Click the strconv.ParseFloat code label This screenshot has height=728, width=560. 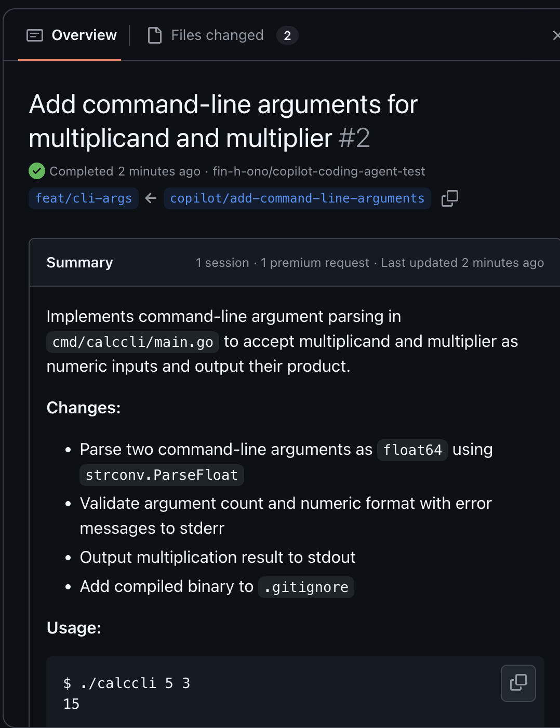[x=162, y=475]
